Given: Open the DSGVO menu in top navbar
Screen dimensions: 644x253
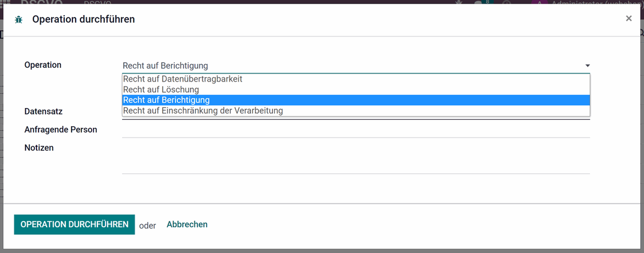Looking at the screenshot, I should pos(99,3).
